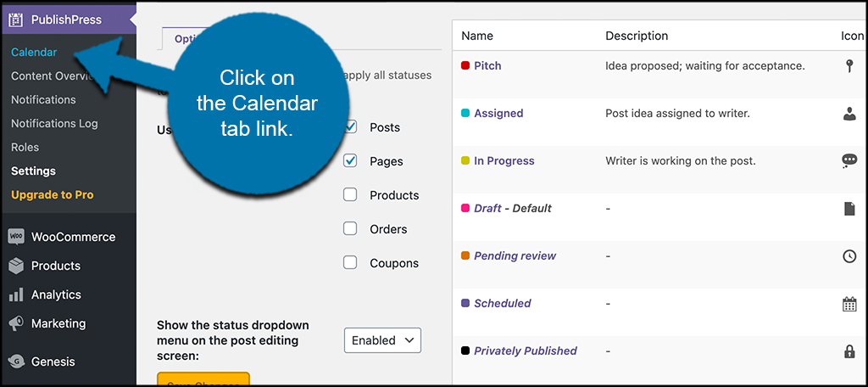Uncheck the Pages checkbox
868x387 pixels.
(350, 161)
